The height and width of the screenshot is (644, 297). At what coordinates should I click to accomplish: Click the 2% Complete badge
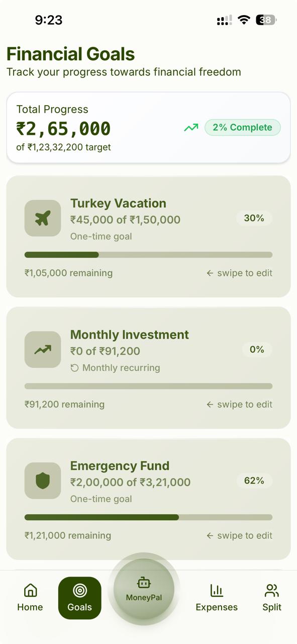(x=242, y=127)
